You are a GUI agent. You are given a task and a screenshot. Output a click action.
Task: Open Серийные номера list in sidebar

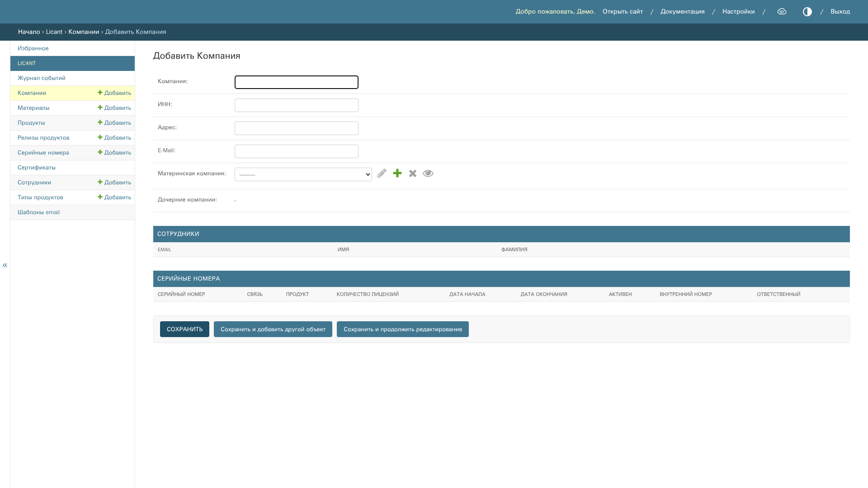coord(43,153)
